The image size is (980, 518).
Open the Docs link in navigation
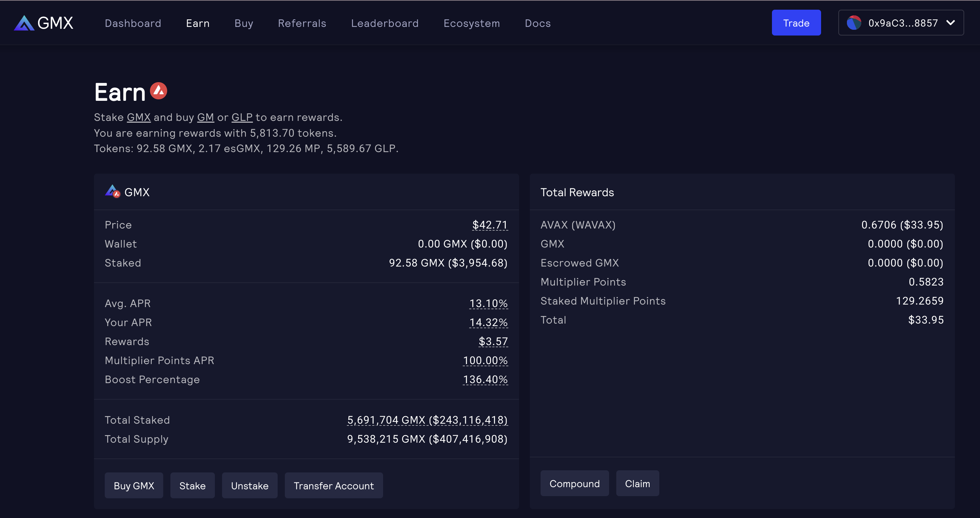pyautogui.click(x=538, y=23)
